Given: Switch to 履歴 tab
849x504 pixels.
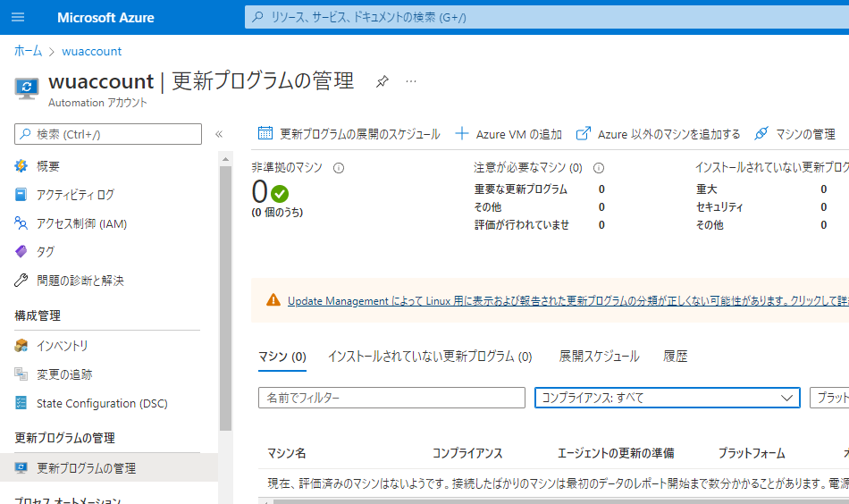Looking at the screenshot, I should 676,357.
